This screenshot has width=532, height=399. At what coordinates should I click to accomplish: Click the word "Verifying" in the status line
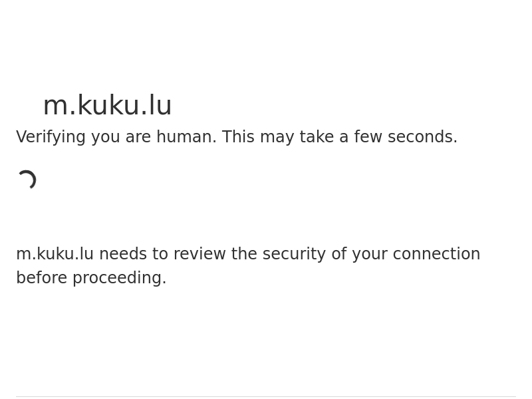pyautogui.click(x=51, y=137)
